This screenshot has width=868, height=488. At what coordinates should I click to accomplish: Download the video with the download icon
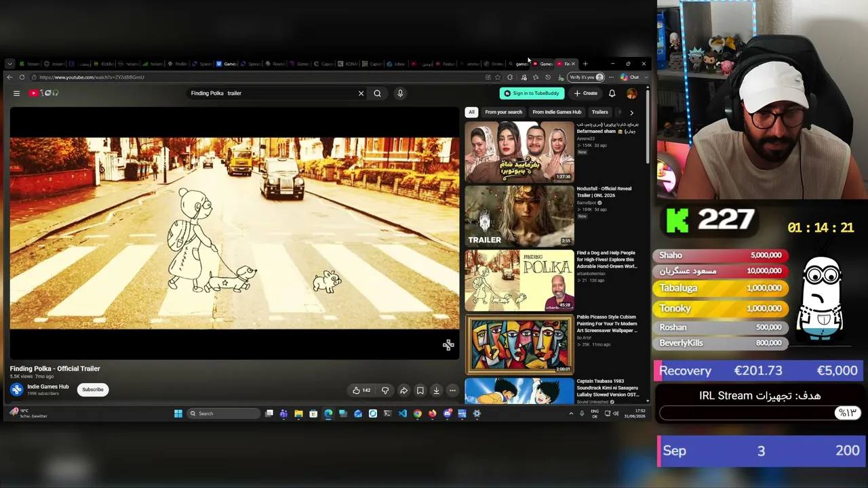pyautogui.click(x=436, y=390)
